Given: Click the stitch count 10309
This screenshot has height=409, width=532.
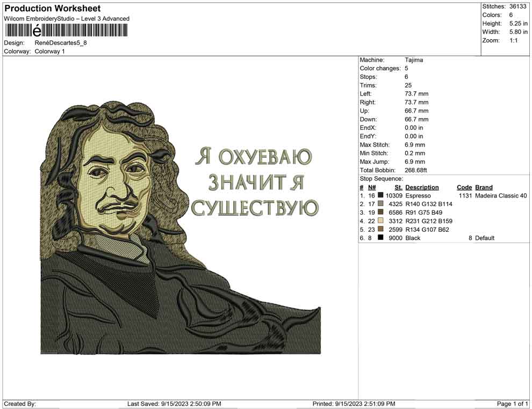Looking at the screenshot, I should pos(394,195).
